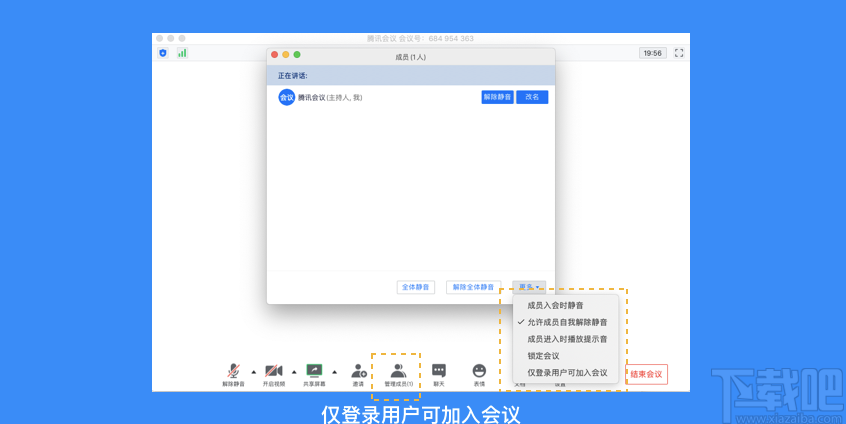
Task: Close the members window with red button
Action: tap(274, 54)
